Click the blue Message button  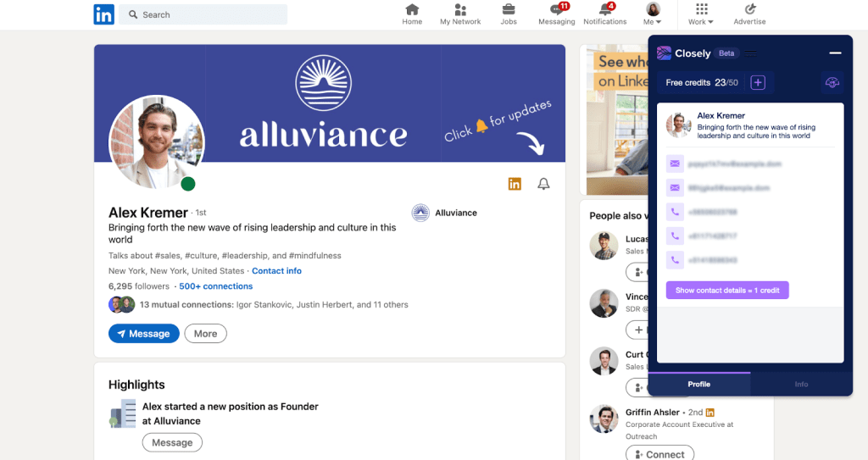tap(144, 334)
